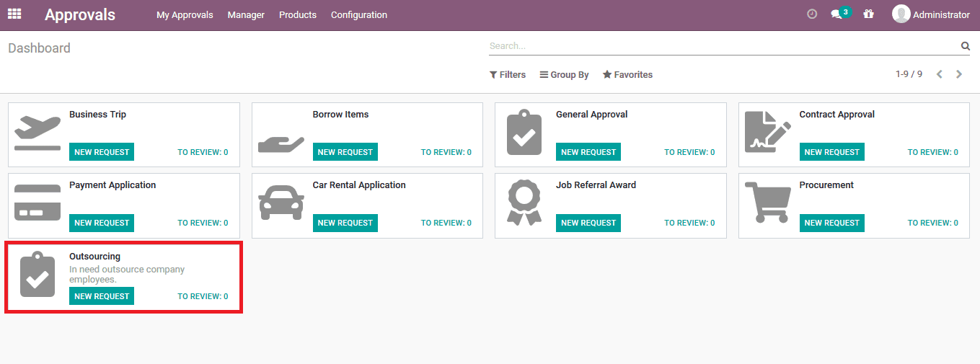The image size is (980, 364).
Task: Click the Outsourcing description text
Action: (x=127, y=274)
